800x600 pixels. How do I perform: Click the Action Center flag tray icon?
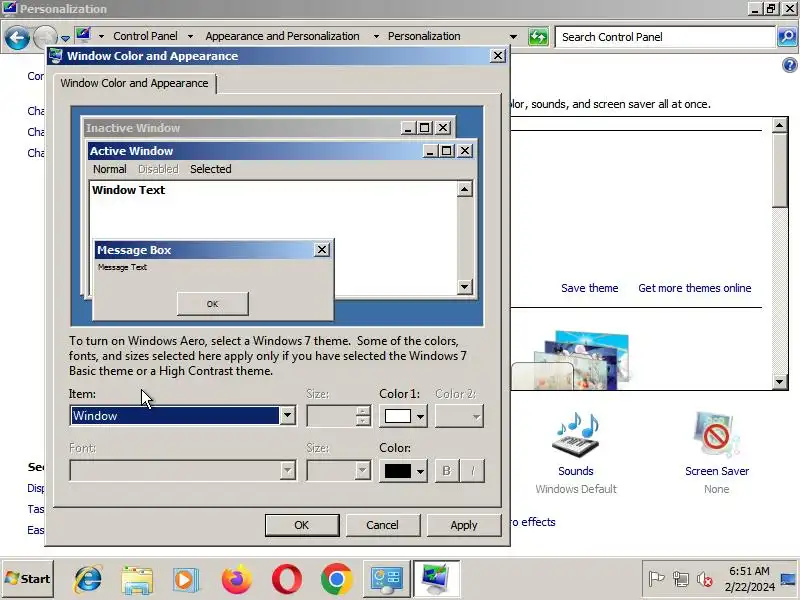656,579
